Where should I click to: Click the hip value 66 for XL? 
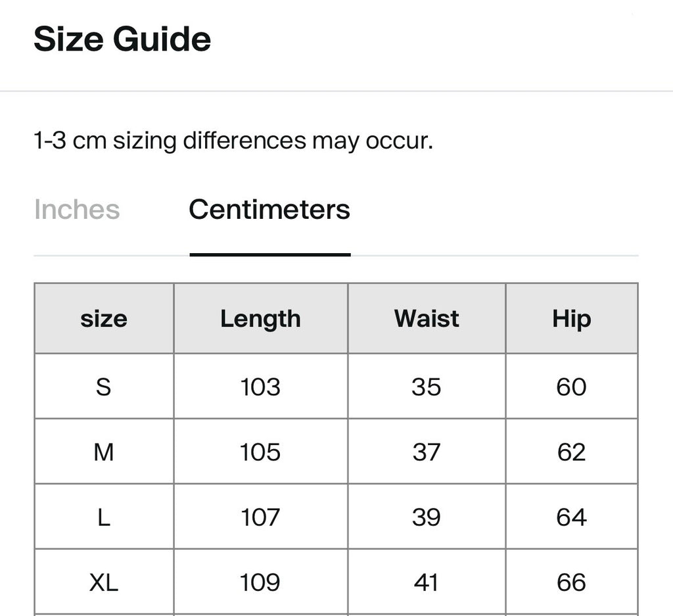[x=571, y=582]
